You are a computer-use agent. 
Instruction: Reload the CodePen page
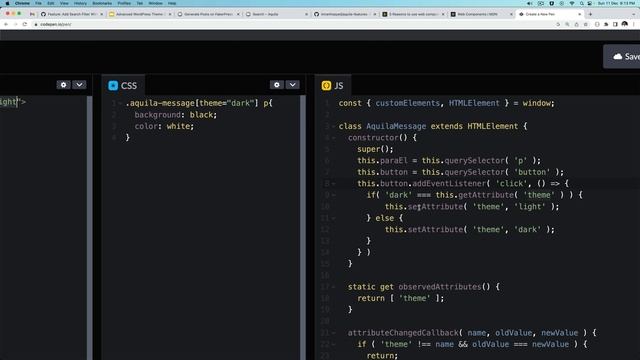[x=24, y=24]
